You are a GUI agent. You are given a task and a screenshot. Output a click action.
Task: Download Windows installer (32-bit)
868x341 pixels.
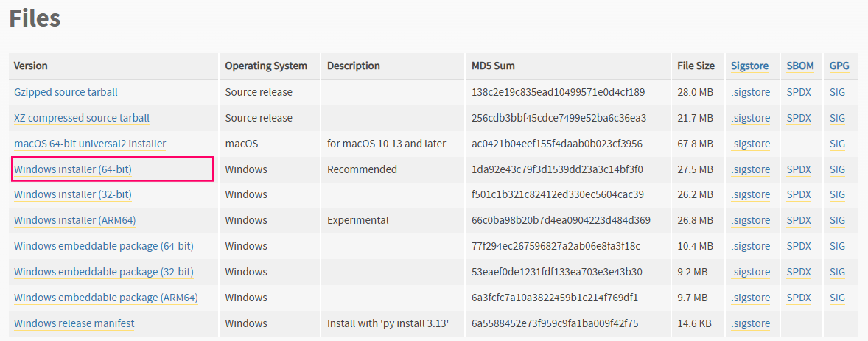(x=73, y=194)
